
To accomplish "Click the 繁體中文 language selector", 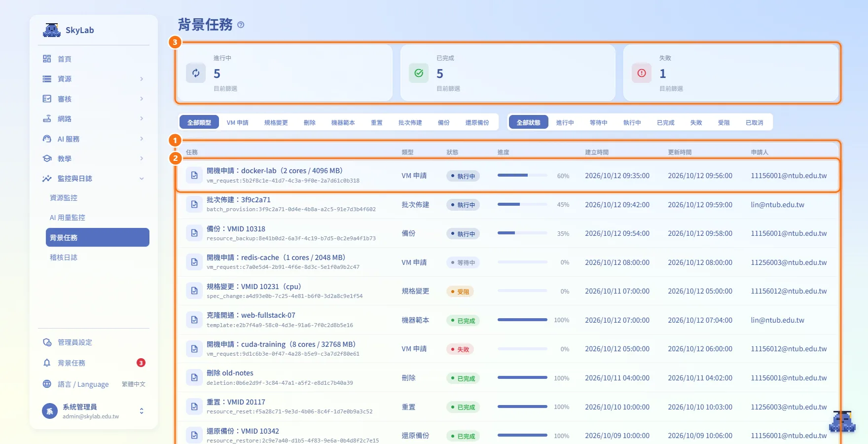I will [x=134, y=384].
